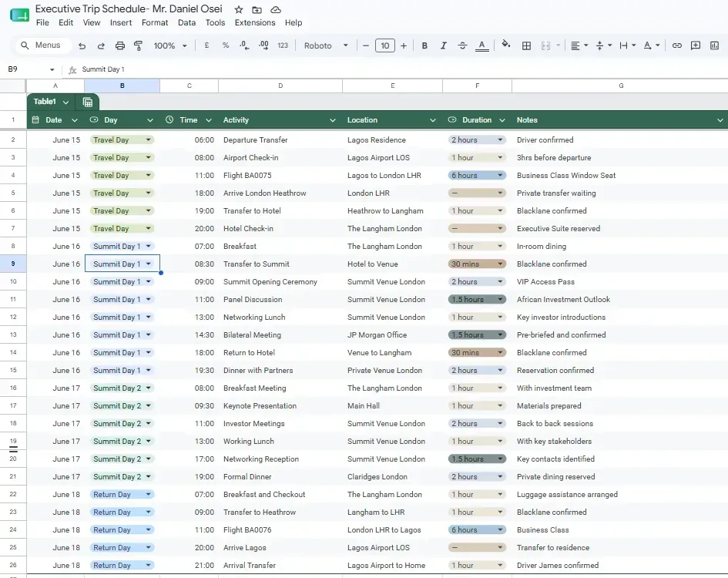Format as currency with pound icon

206,45
